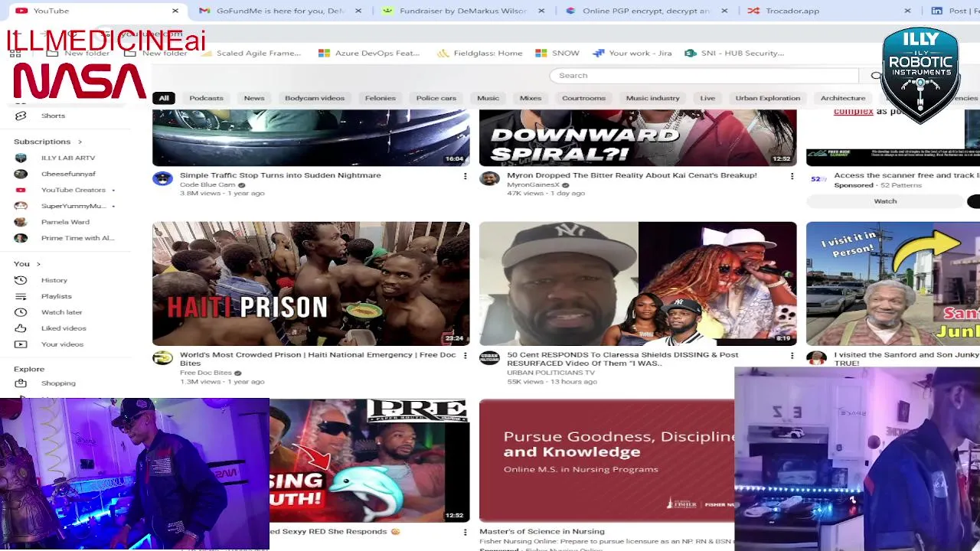Open Simple Traffic Stop video title

click(280, 175)
